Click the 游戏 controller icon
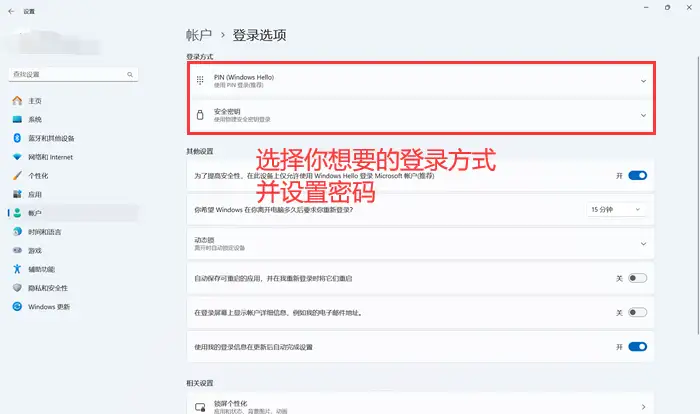700x414 pixels. click(x=17, y=250)
